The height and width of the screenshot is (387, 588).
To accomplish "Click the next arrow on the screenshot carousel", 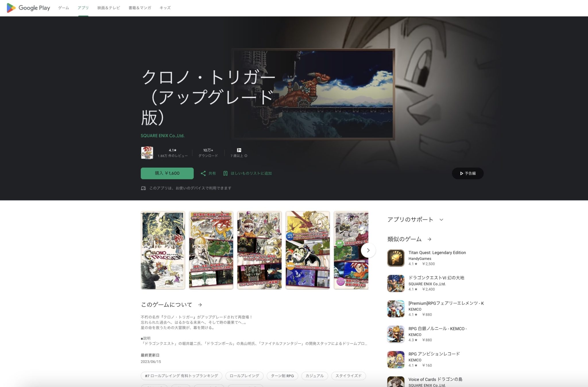I will coord(368,250).
